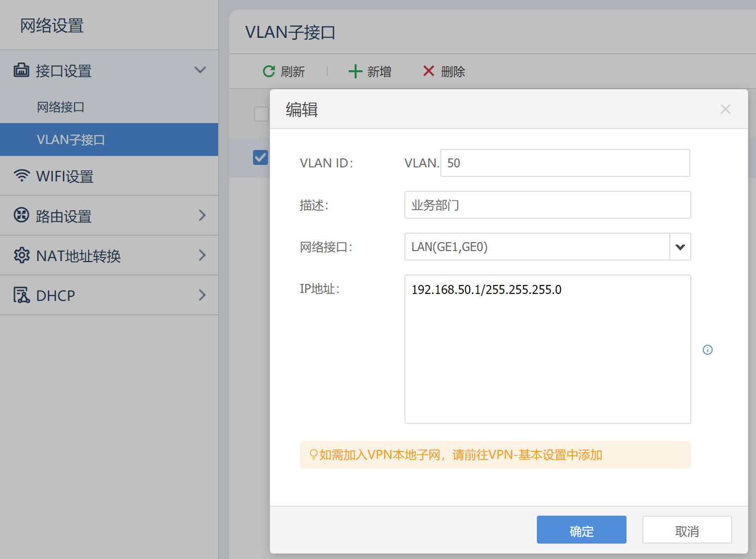Open DHCP via its sidebar icon
The height and width of the screenshot is (559, 756).
[21, 295]
